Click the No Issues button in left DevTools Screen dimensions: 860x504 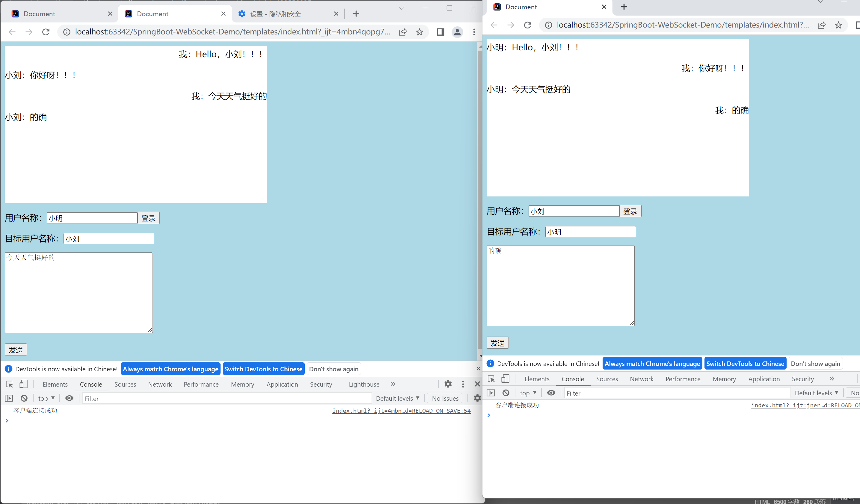click(445, 398)
